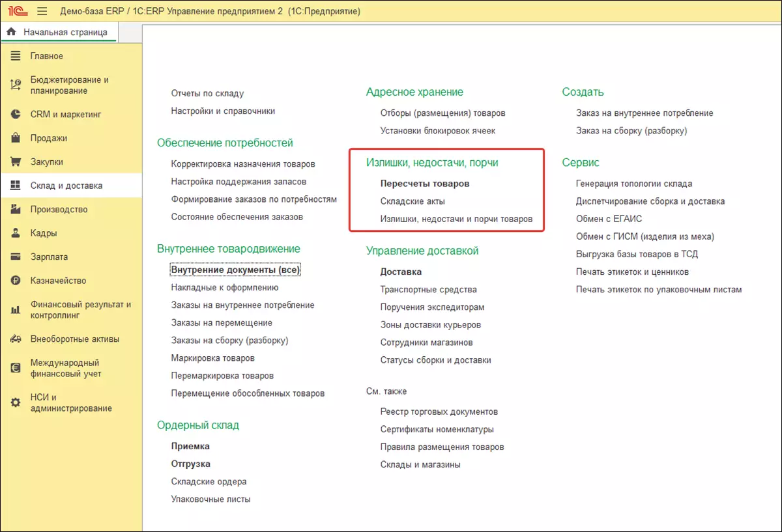This screenshot has height=532, width=782.
Task: Open Пересчеты товаров
Action: [425, 184]
